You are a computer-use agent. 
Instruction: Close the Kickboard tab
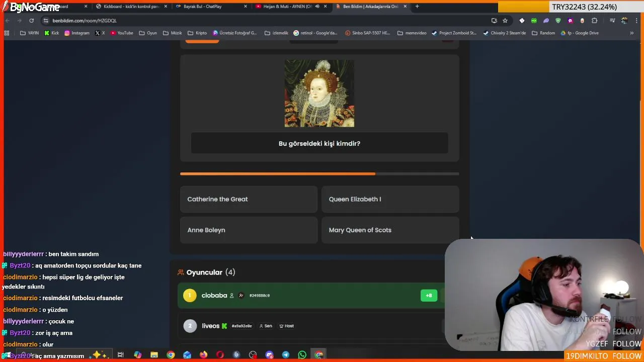point(166,7)
